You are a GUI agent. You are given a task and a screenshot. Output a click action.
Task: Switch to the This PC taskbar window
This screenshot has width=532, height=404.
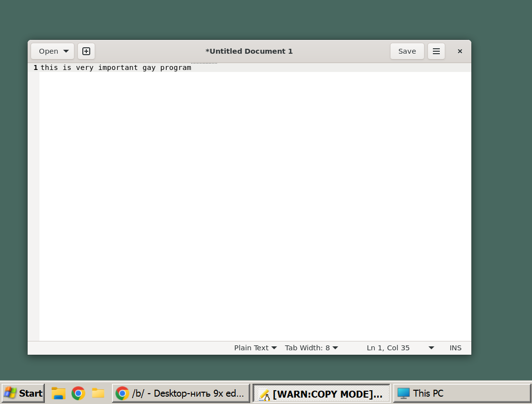pyautogui.click(x=462, y=393)
